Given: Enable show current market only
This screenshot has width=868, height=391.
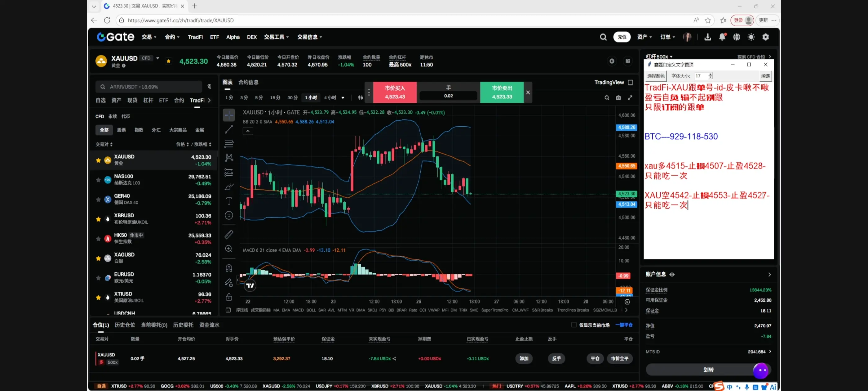Looking at the screenshot, I should [x=574, y=325].
